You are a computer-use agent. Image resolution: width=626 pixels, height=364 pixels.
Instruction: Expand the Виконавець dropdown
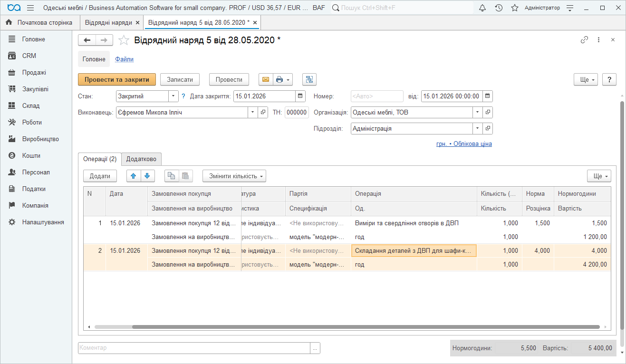pos(252,113)
